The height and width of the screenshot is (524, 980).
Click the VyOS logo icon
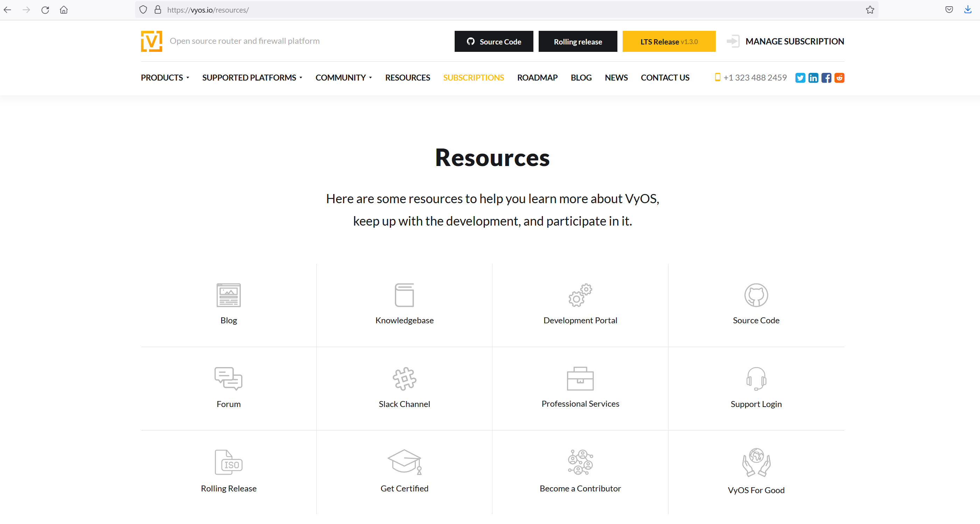click(x=152, y=41)
